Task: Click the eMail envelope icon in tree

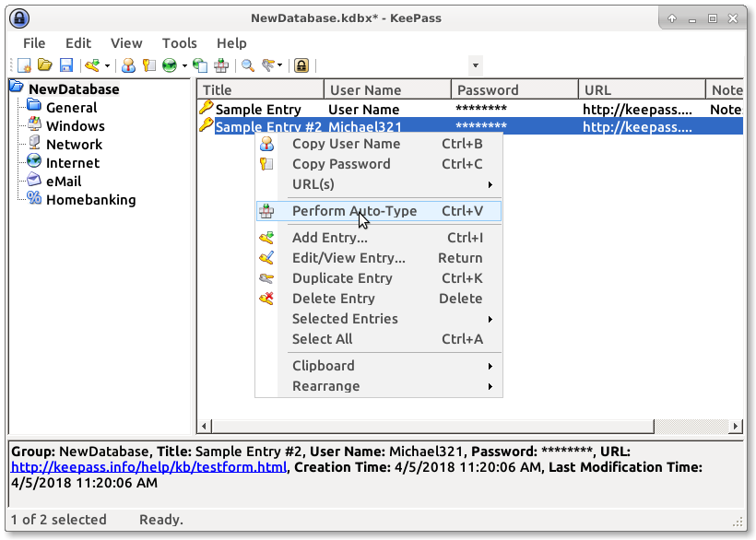Action: click(34, 179)
